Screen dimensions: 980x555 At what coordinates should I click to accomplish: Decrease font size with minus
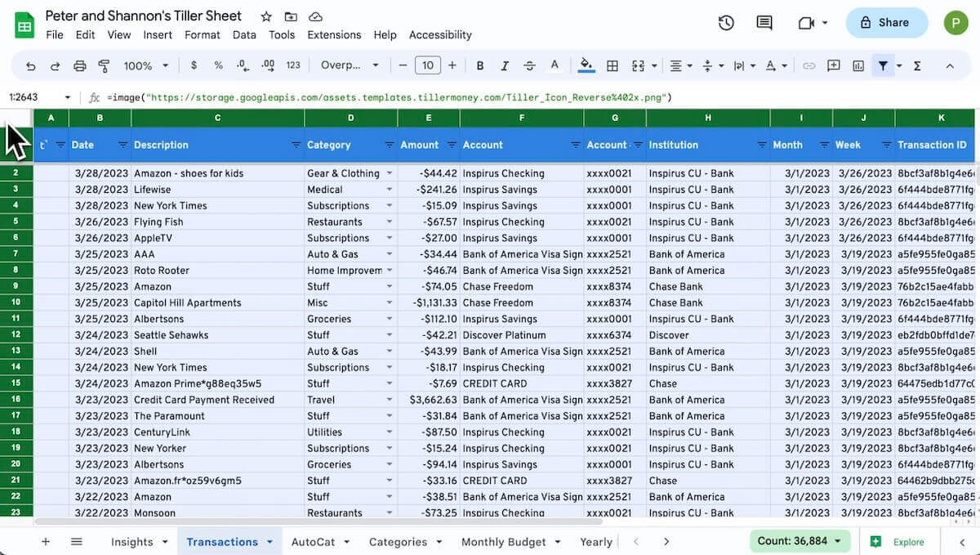[402, 65]
